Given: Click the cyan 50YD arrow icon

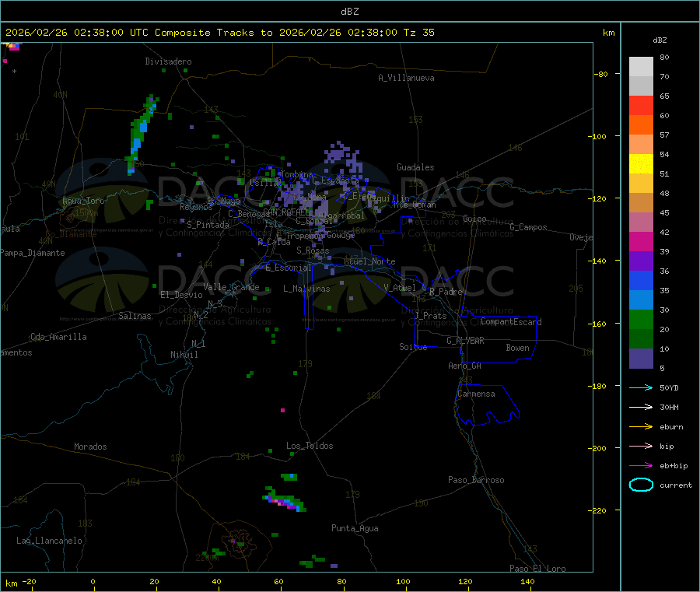Looking at the screenshot, I should [641, 387].
